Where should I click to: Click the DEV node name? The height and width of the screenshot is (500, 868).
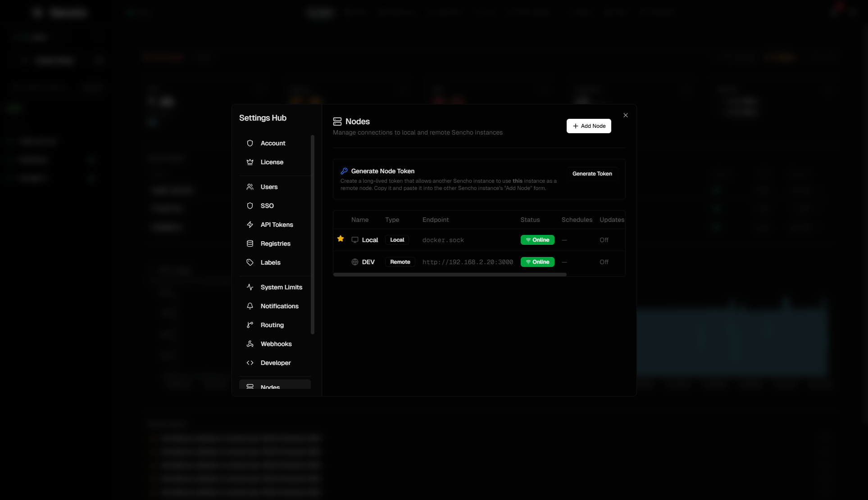368,262
